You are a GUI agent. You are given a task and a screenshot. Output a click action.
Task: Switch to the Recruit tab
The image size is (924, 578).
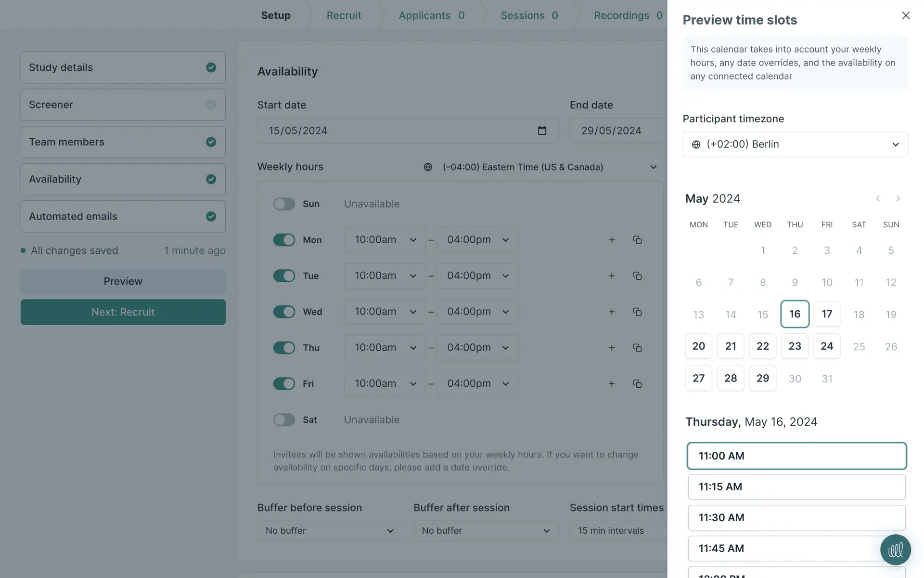pyautogui.click(x=344, y=15)
